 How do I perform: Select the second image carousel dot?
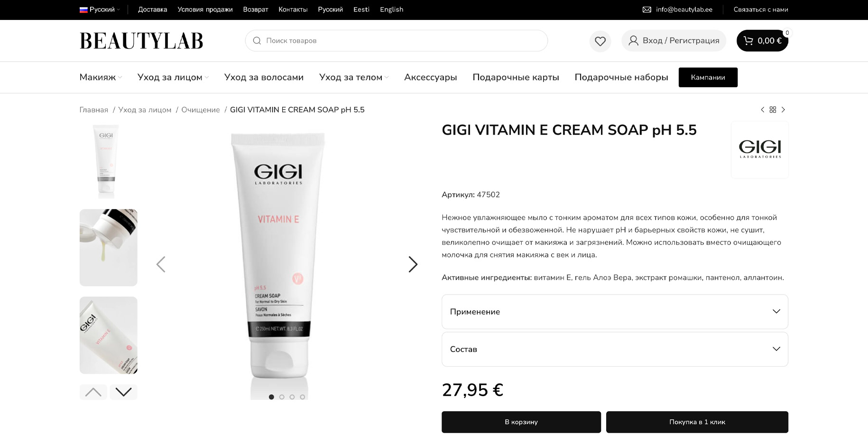point(282,397)
